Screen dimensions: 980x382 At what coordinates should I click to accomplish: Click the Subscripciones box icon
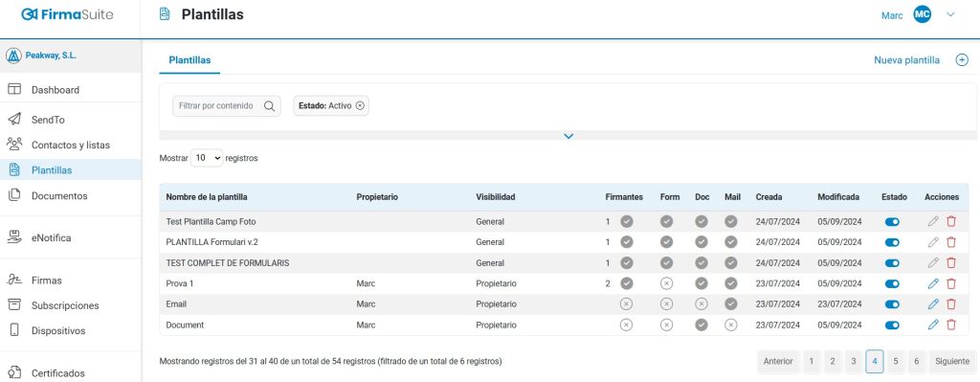point(14,305)
